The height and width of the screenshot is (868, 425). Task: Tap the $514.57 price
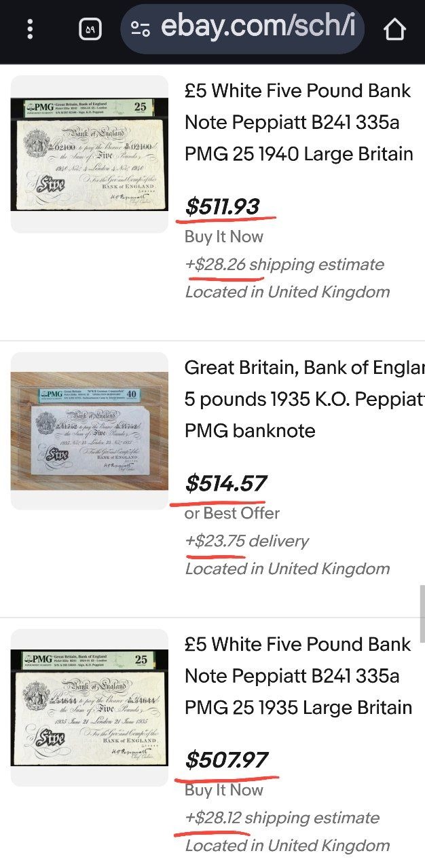pyautogui.click(x=225, y=483)
